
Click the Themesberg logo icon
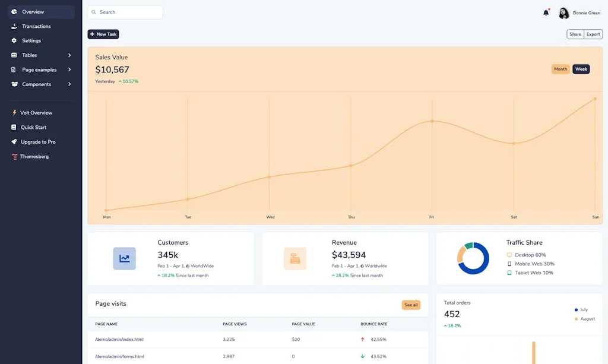14,157
